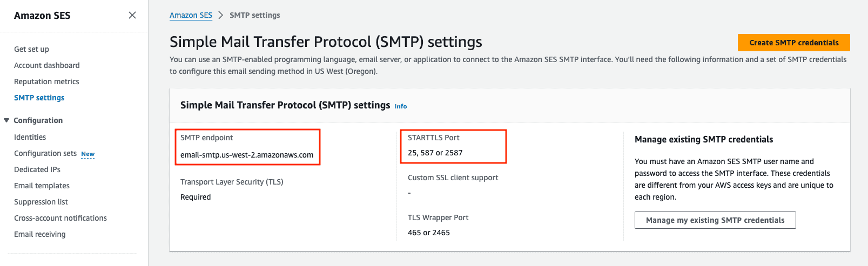Open Account dashboard page
The width and height of the screenshot is (868, 266).
[x=47, y=65]
